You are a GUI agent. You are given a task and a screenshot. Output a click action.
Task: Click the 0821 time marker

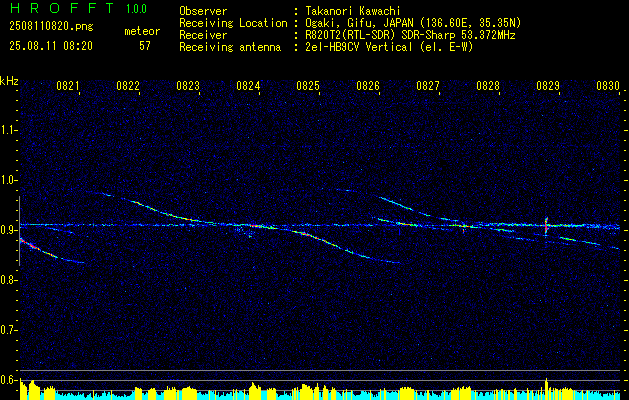pos(67,86)
